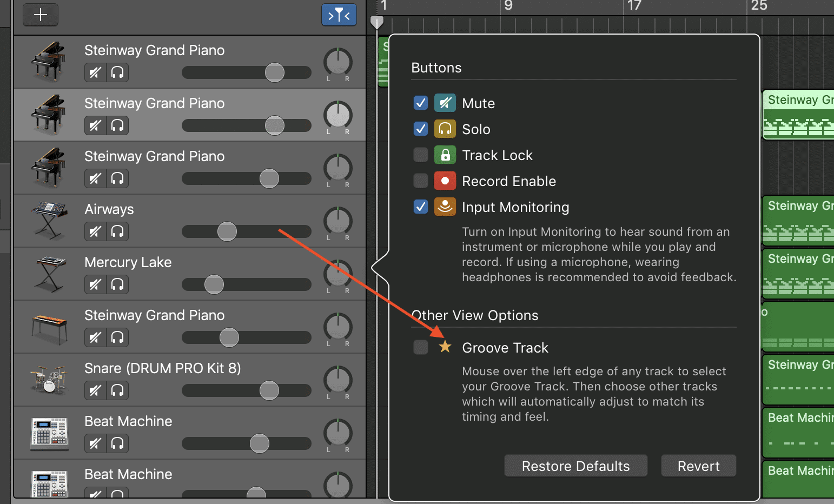Click the Groove Track star icon
This screenshot has height=504, width=834.
pyautogui.click(x=445, y=347)
